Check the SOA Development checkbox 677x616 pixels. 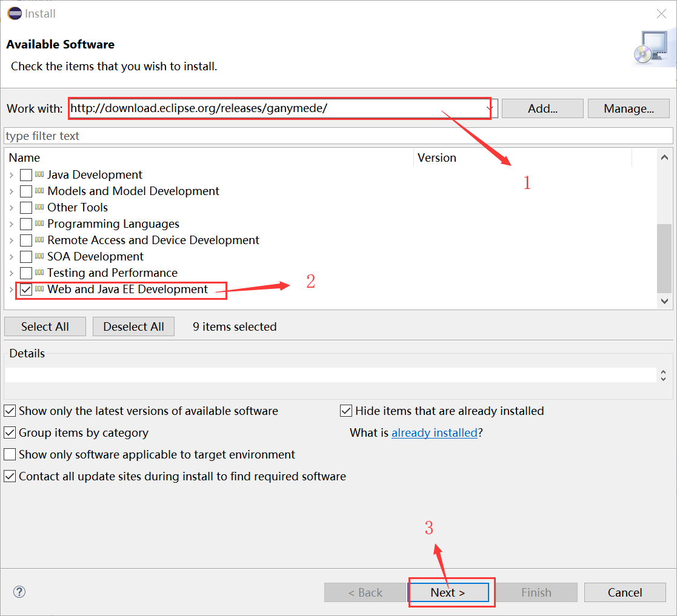pyautogui.click(x=26, y=257)
